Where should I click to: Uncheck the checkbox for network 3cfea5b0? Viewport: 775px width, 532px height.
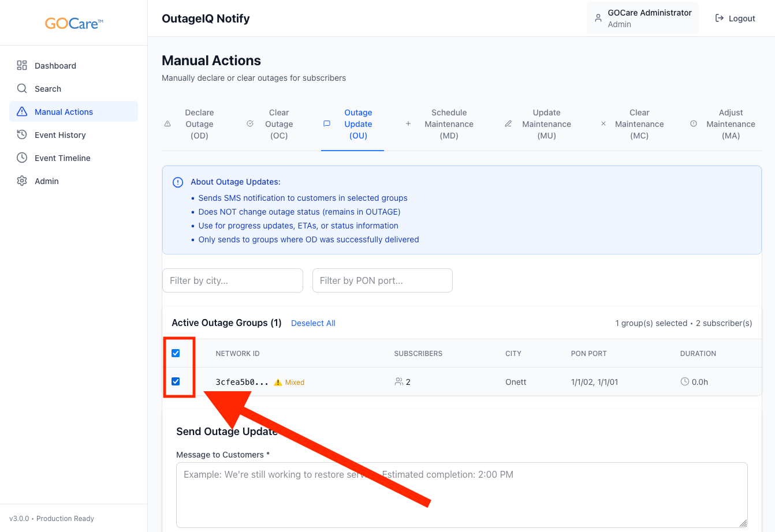point(176,381)
